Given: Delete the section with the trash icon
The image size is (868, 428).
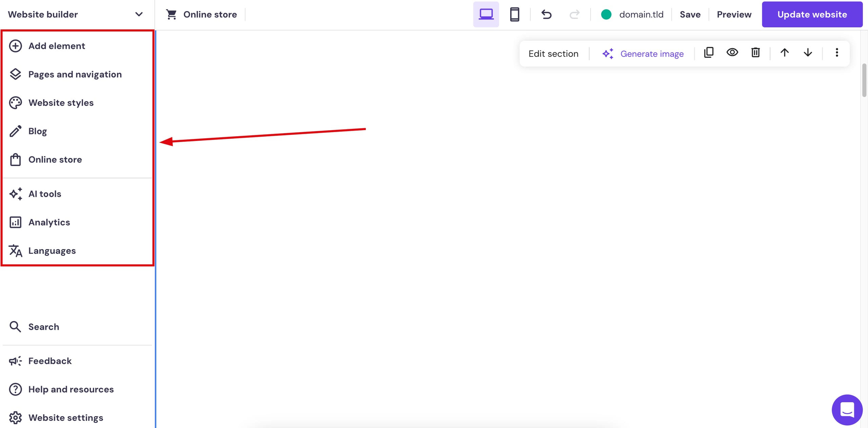Looking at the screenshot, I should (755, 53).
